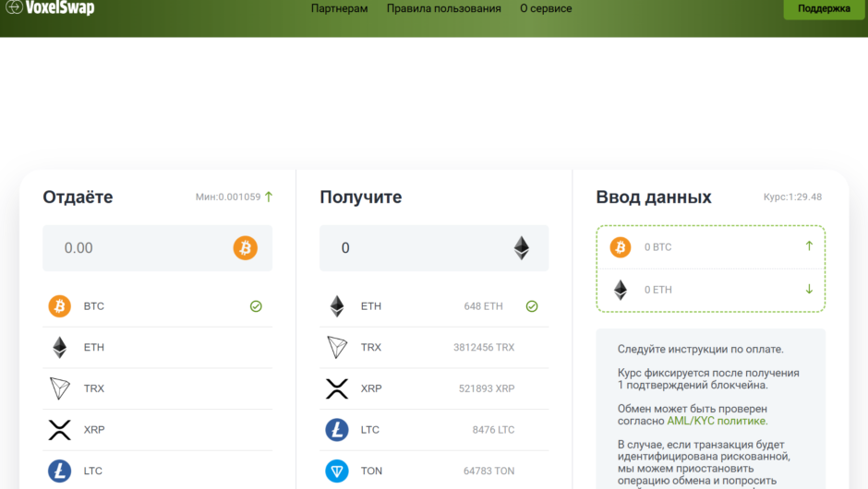Click the 0 ETH summary text
The image size is (868, 489).
657,290
